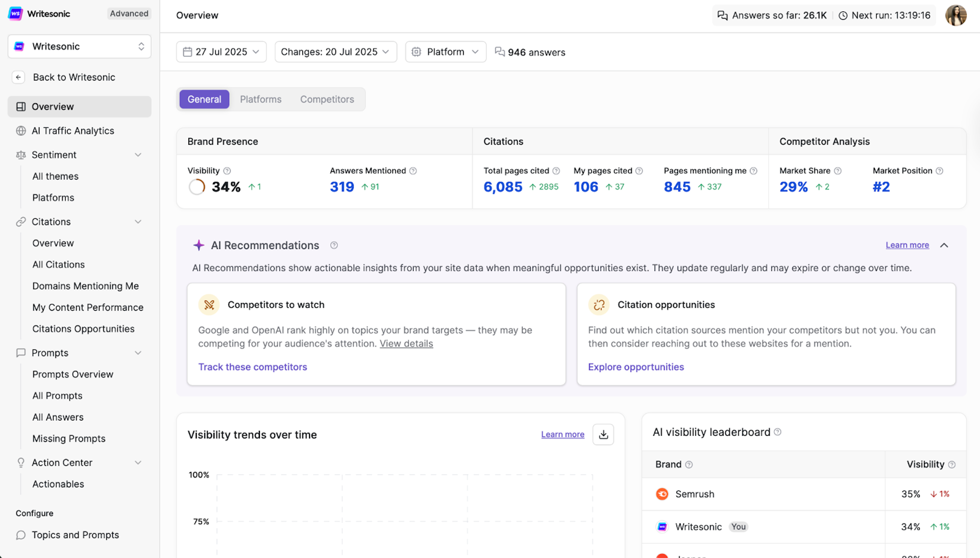Image resolution: width=980 pixels, height=558 pixels.
Task: Click the Competitors to watch swords icon
Action: (209, 305)
